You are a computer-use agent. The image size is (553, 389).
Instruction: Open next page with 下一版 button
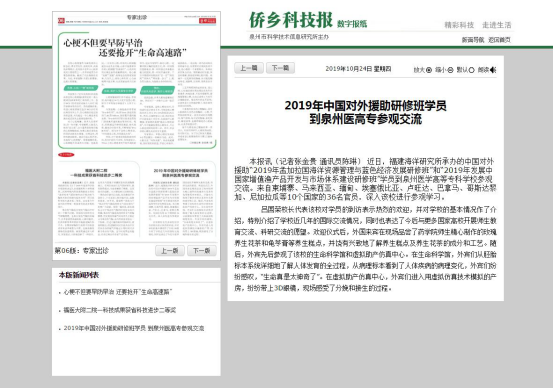coord(201,251)
